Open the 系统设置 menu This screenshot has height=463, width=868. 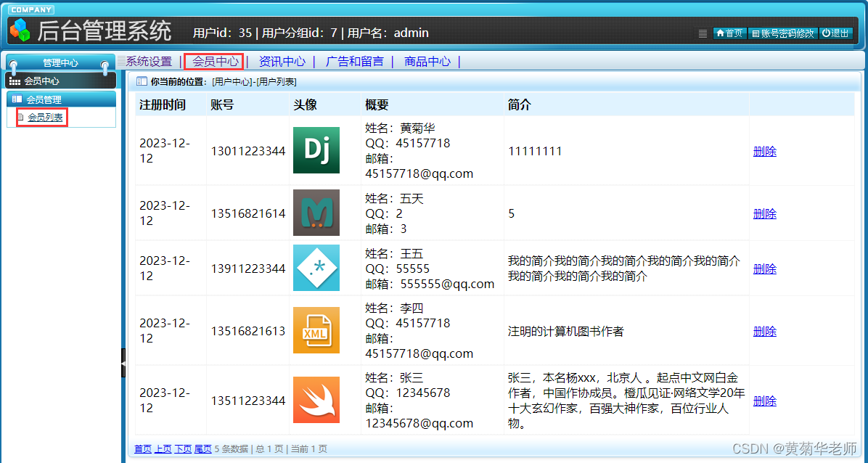(149, 62)
